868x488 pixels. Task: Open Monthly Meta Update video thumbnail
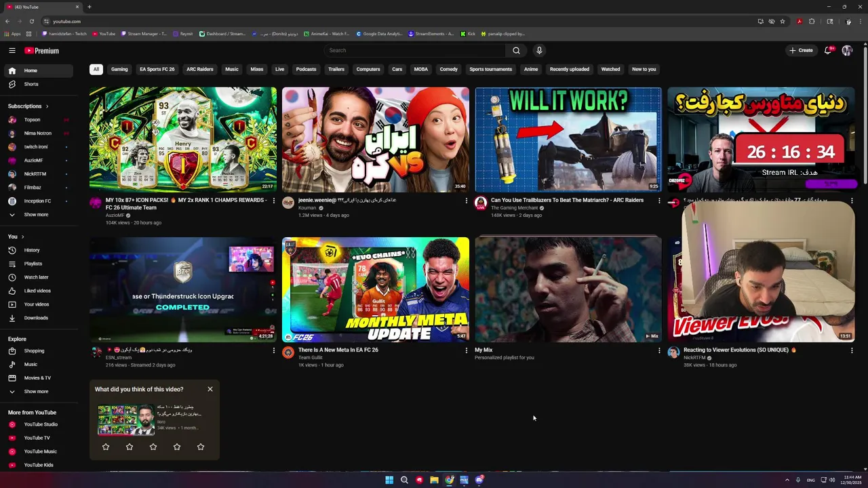(x=376, y=289)
